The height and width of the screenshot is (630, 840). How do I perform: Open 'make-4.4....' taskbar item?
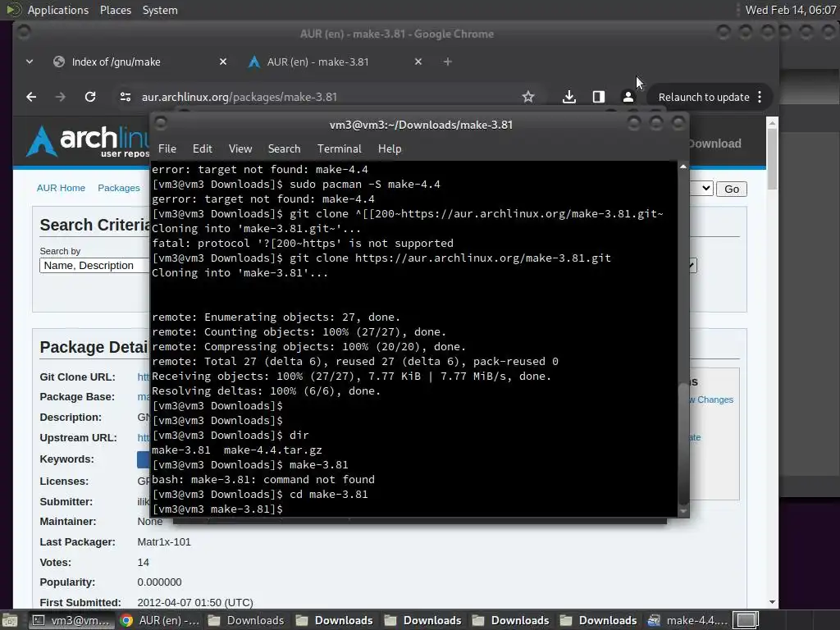pyautogui.click(x=687, y=620)
